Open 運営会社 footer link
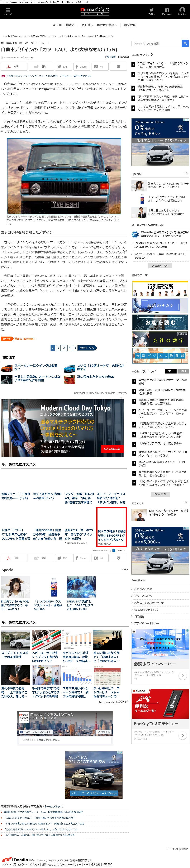The image size is (190, 868). pos(96,864)
